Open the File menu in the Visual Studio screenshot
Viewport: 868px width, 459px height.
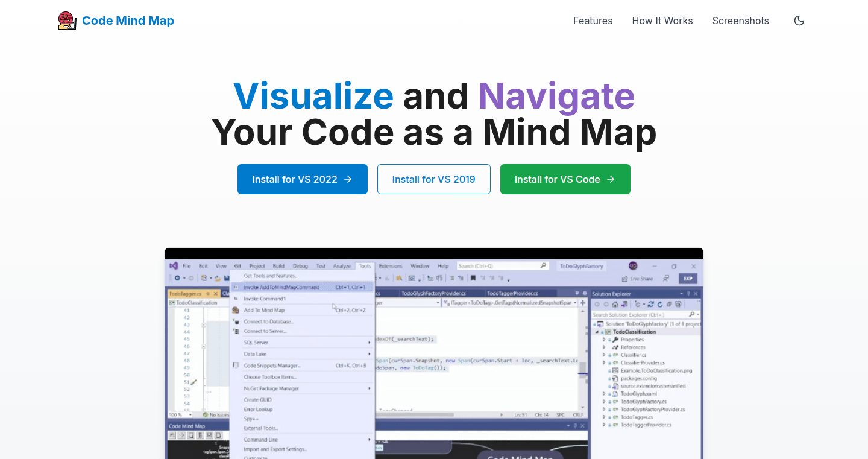[187, 266]
